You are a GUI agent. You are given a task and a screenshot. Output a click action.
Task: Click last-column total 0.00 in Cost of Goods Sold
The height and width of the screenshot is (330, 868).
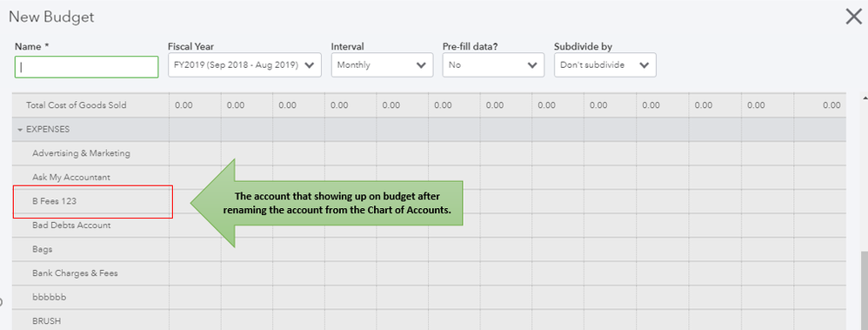[831, 105]
